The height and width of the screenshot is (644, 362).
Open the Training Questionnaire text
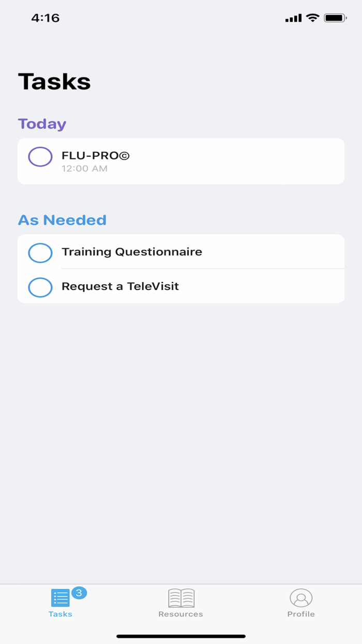[132, 252]
